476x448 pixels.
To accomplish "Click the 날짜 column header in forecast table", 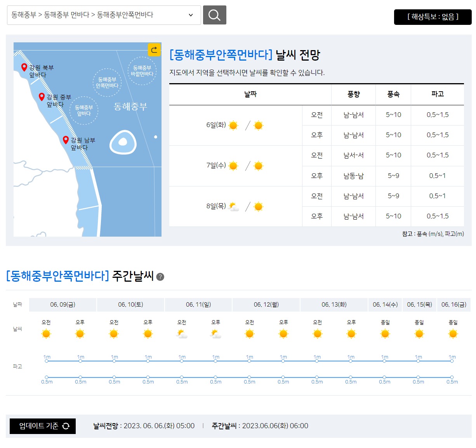I will coord(250,94).
